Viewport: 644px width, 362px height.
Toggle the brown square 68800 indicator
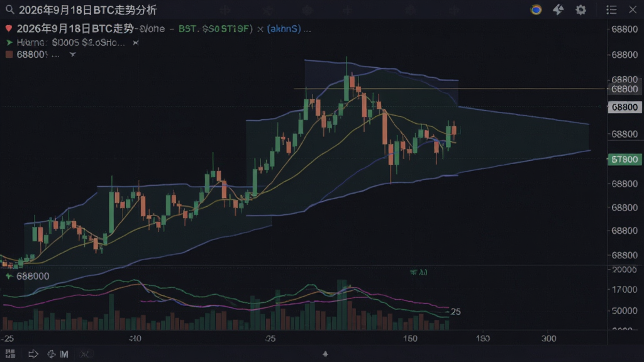coord(9,55)
